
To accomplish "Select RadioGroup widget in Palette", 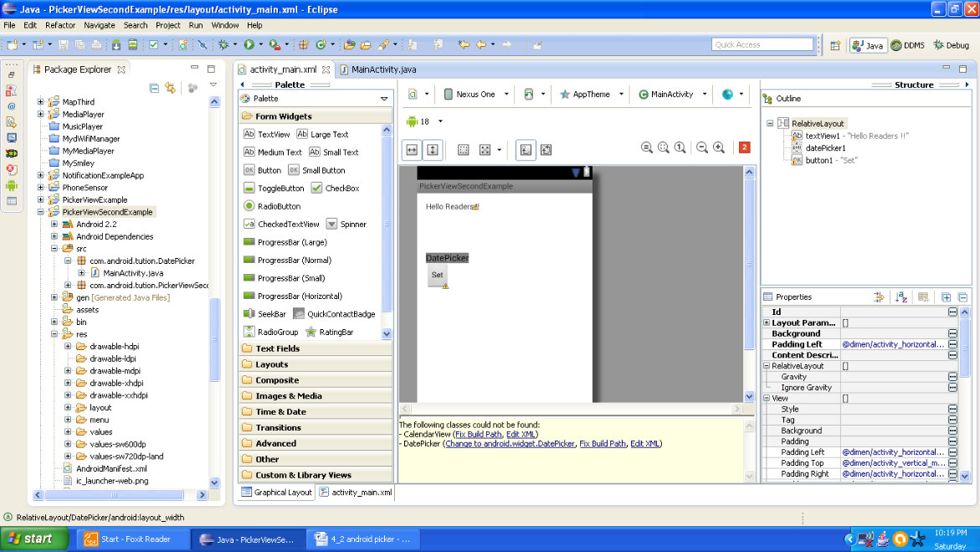I will [270, 333].
